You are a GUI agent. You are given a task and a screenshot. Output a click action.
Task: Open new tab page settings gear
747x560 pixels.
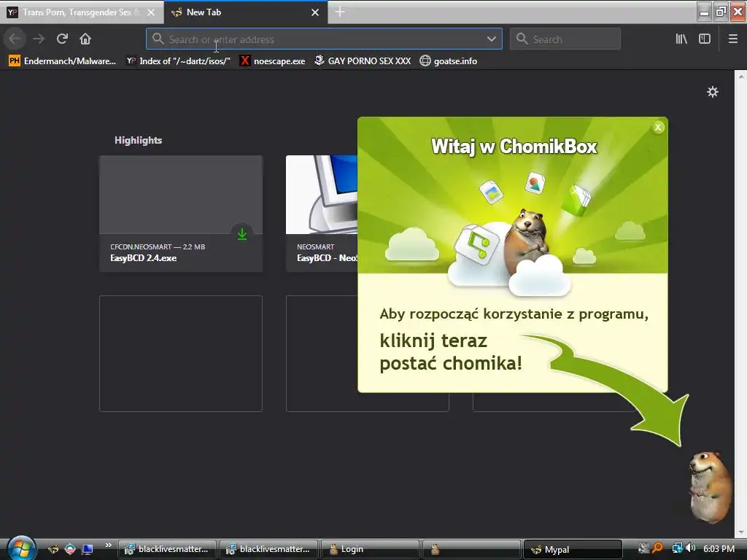[713, 92]
